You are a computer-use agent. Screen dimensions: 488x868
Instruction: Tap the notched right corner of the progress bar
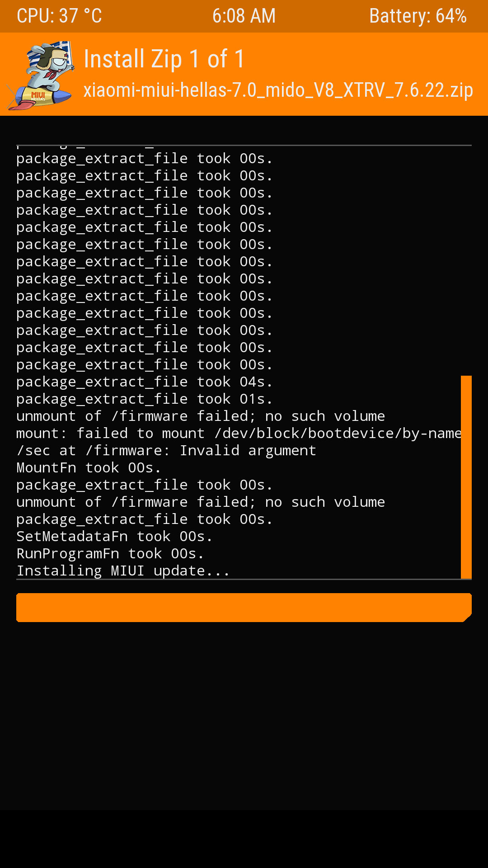[467, 618]
